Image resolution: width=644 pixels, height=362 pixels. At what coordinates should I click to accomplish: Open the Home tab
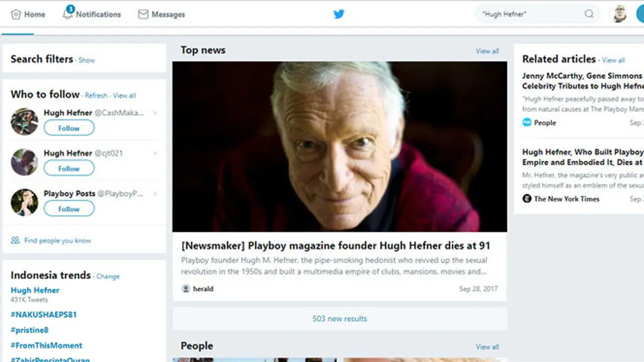click(28, 15)
